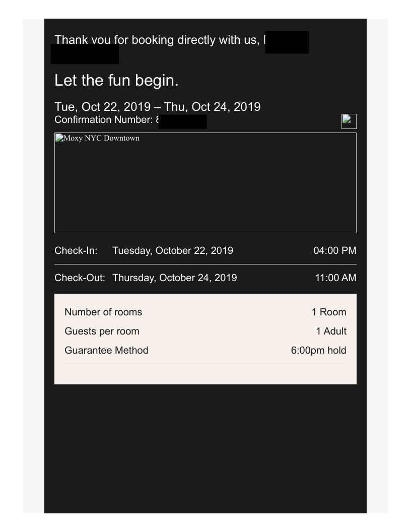Select the '6:00pm hold' guarantee value
The image size is (411, 532).
click(318, 350)
